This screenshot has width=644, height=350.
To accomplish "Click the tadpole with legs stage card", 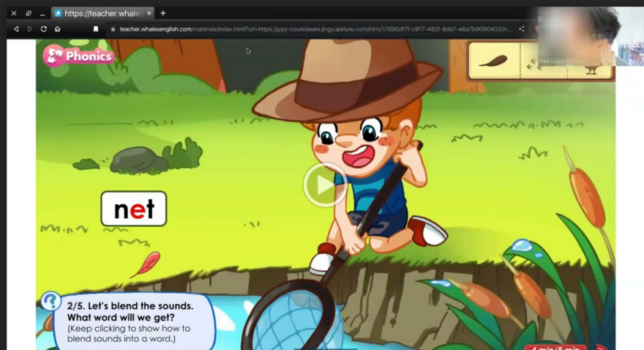I will point(543,62).
